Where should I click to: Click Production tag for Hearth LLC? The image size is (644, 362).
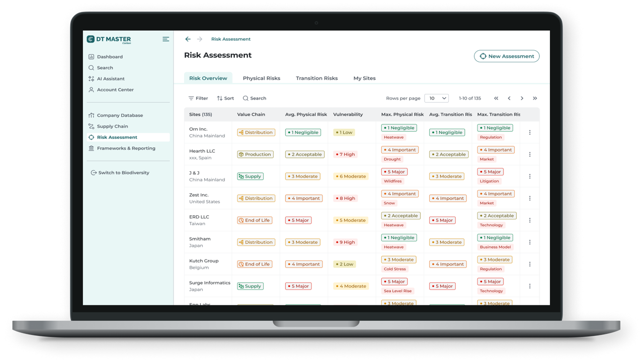tap(255, 154)
